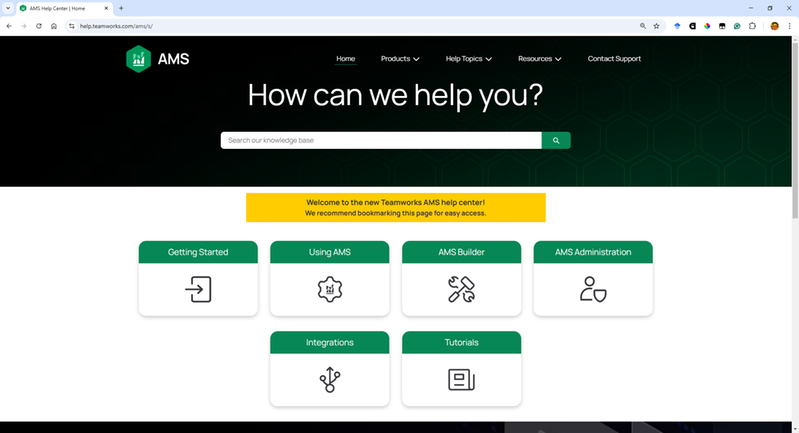The height and width of the screenshot is (433, 799).
Task: Focus the Search our knowledge base field
Action: 381,141
